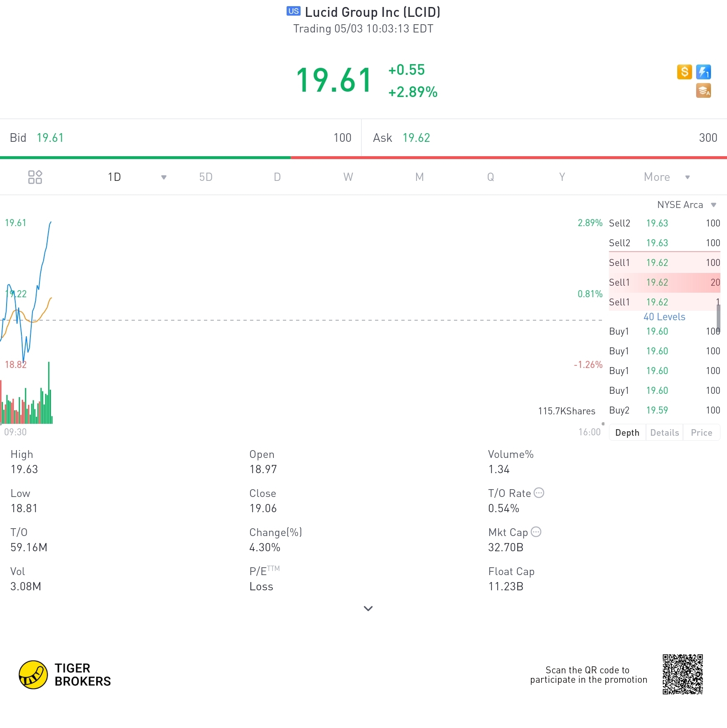Tap the blue lightning bolt badge
Screen dimensions: 727x728
[x=704, y=72]
